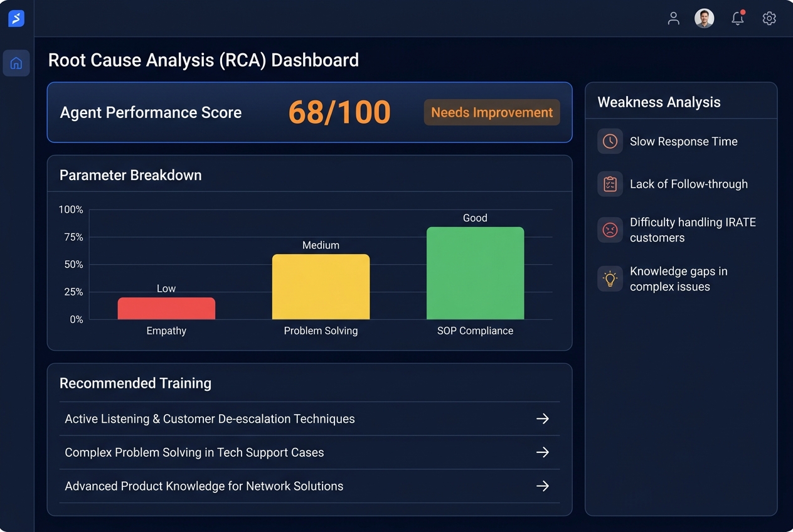Open Active Listening & Customer De-escalation Techniques

[309, 418]
